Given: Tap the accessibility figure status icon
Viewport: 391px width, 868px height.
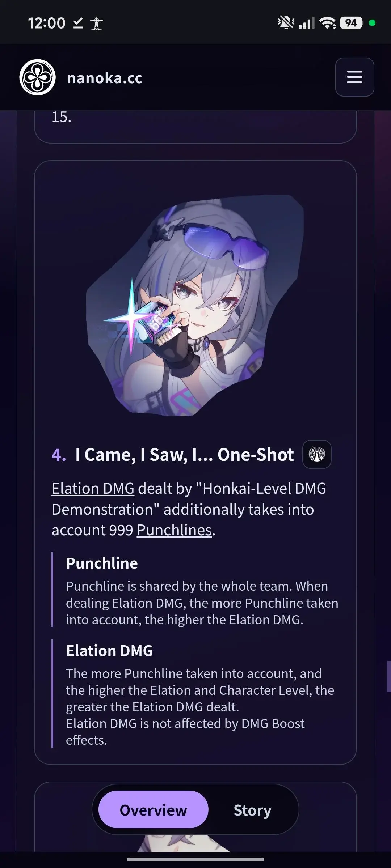Looking at the screenshot, I should [96, 24].
